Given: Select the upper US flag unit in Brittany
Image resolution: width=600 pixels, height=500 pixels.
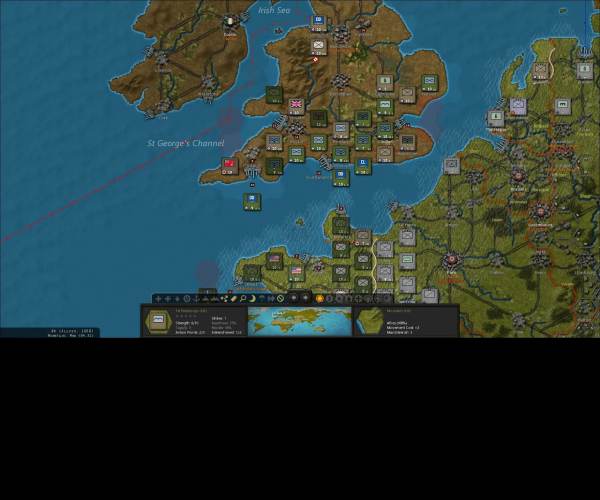Looking at the screenshot, I should [x=274, y=261].
